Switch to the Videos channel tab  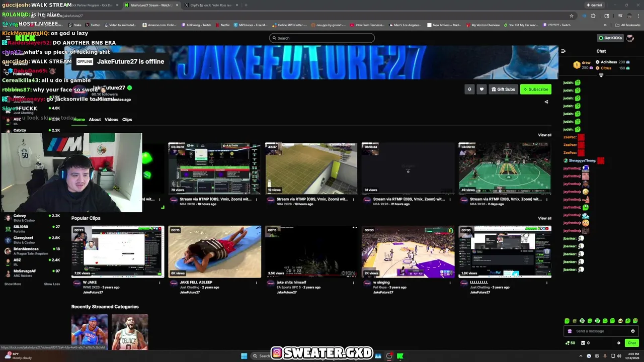111,120
